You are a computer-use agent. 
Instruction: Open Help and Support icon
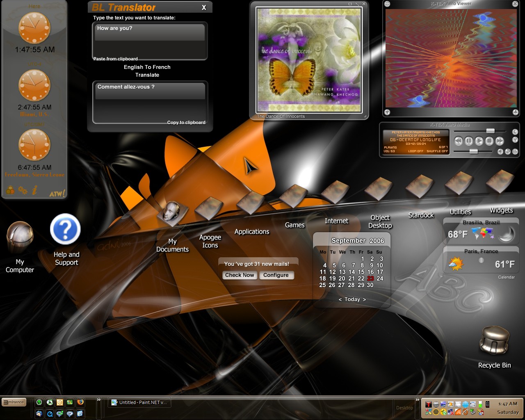66,240
